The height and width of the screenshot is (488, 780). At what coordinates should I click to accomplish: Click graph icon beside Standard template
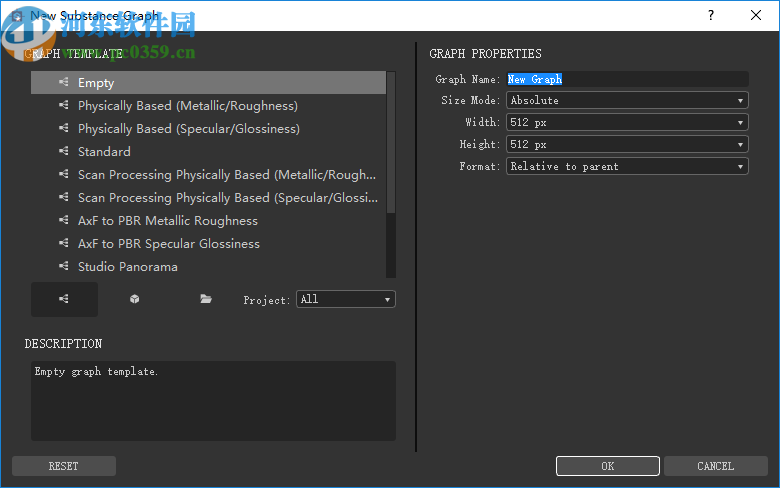pyautogui.click(x=64, y=150)
